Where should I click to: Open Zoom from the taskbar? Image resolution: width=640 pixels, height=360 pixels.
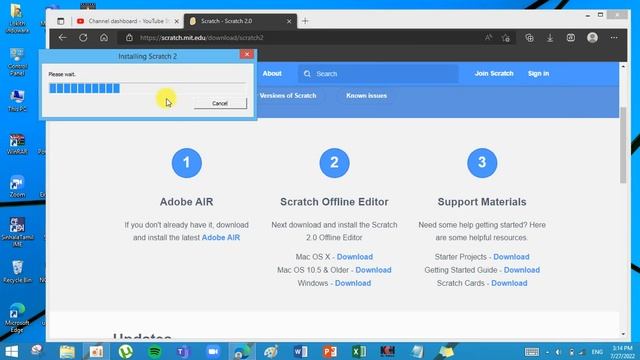pyautogui.click(x=213, y=351)
